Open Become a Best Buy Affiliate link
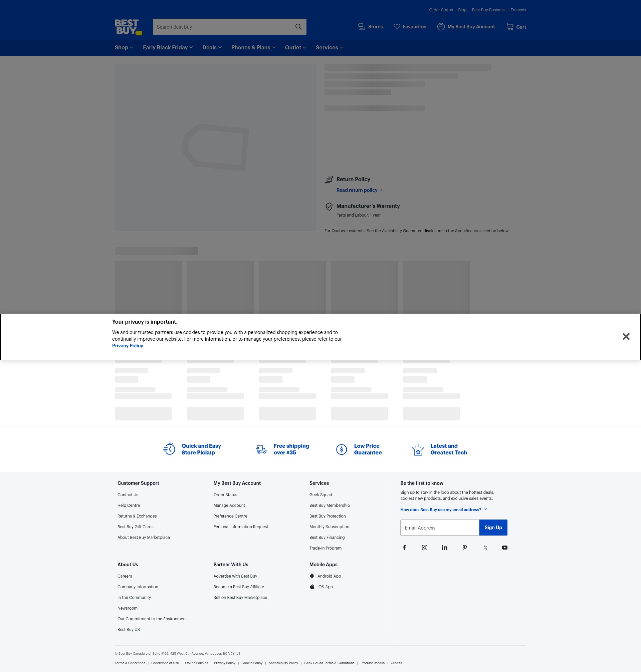The image size is (641, 672). tap(238, 587)
